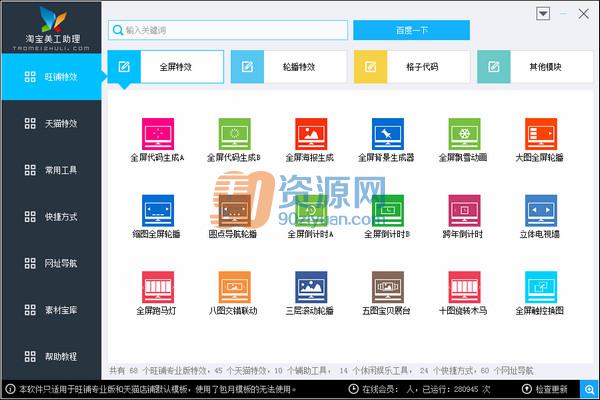Open 常用工具 sidebar section
600x400 pixels.
(x=51, y=170)
